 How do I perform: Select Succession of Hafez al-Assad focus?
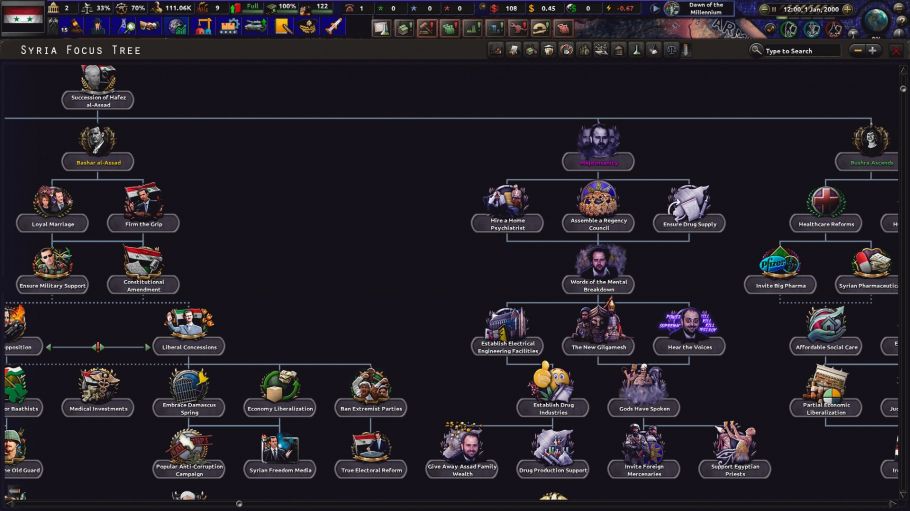click(98, 100)
